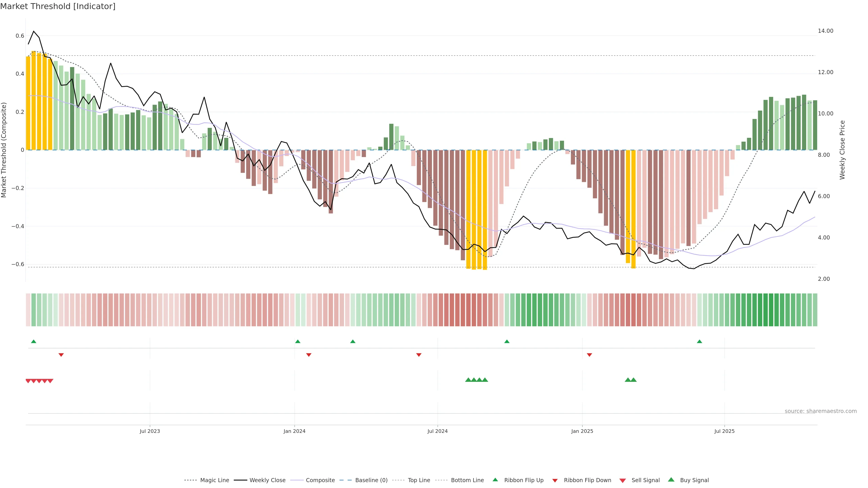Click the ribbon flip down marker near Jan 2025
This screenshot has width=868, height=488.
coord(589,355)
